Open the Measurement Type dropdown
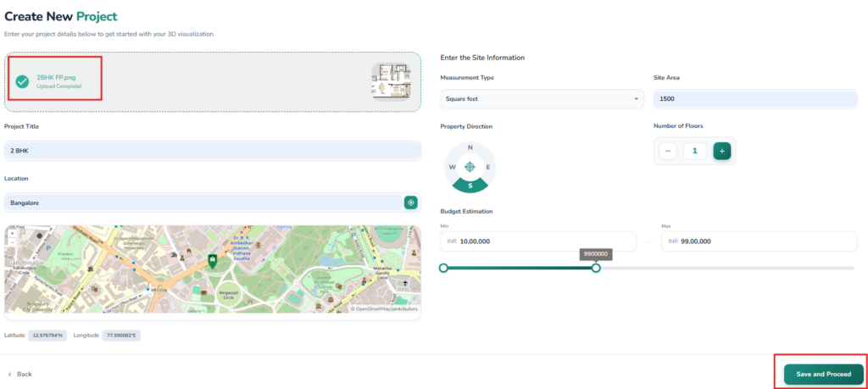This screenshot has height=389, width=868. (542, 99)
